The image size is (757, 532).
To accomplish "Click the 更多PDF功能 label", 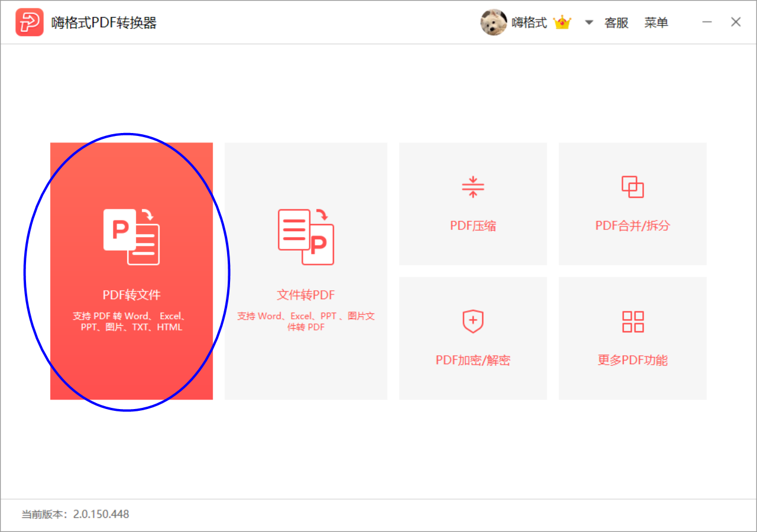I will [633, 360].
